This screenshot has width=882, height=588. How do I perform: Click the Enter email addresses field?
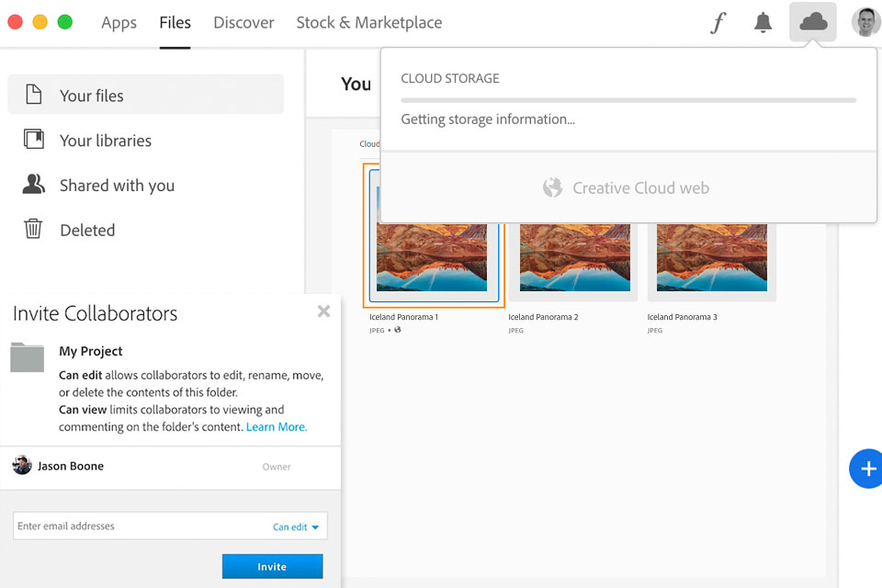138,526
